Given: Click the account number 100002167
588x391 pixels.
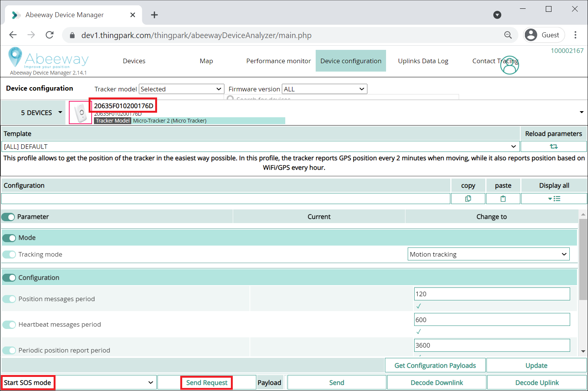Looking at the screenshot, I should pos(567,51).
